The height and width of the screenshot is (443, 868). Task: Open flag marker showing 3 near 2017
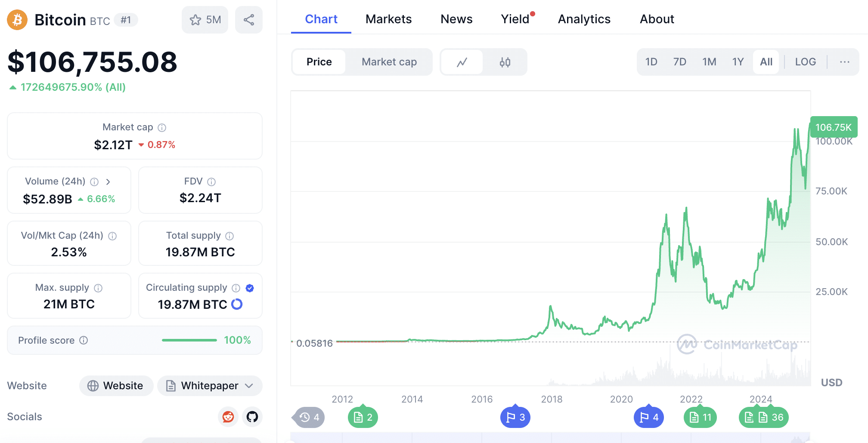[x=515, y=417]
